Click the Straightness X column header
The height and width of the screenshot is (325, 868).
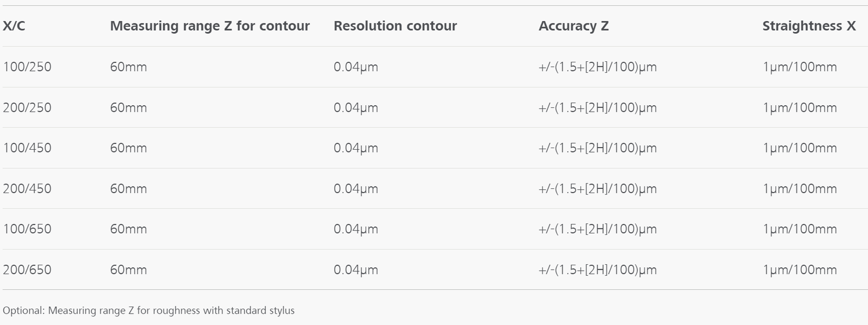tap(808, 26)
